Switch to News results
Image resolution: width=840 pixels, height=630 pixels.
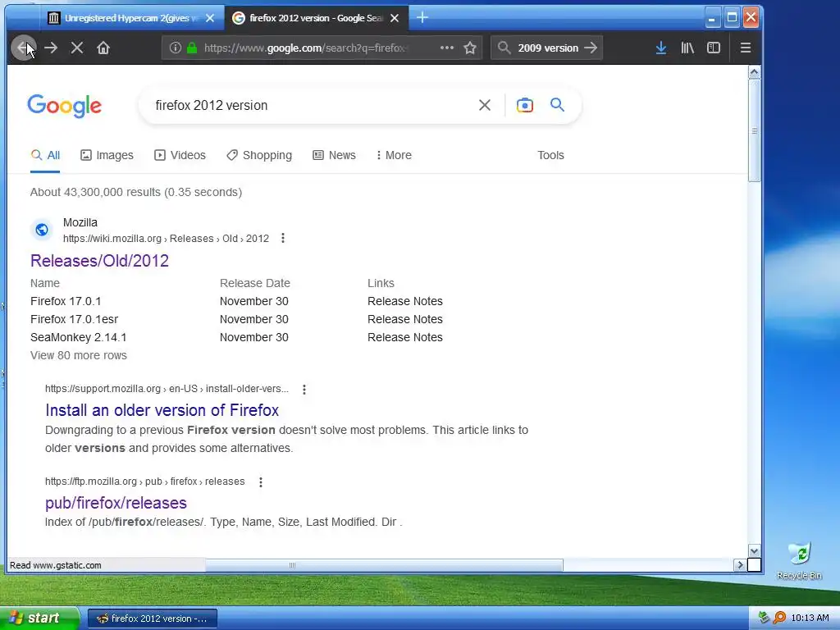[335, 155]
